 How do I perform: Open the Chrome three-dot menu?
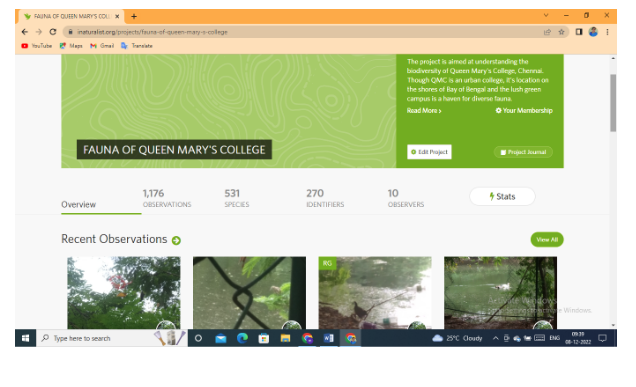[607, 32]
